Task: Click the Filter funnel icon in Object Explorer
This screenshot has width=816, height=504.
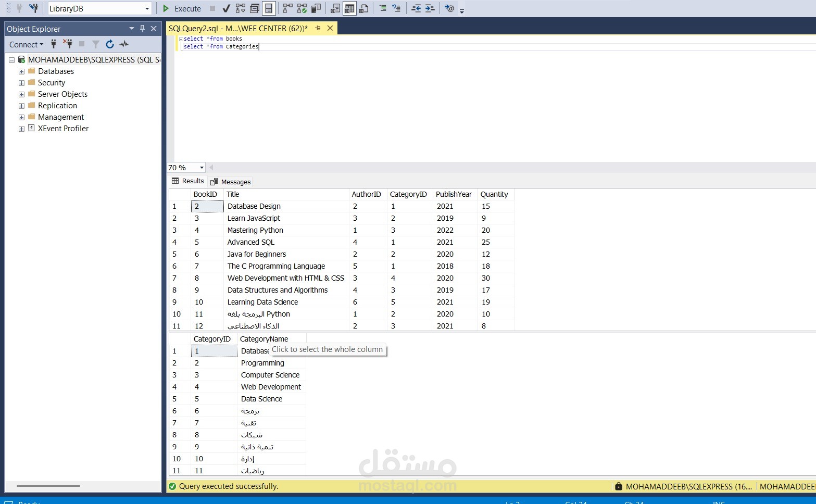Action: 96,44
